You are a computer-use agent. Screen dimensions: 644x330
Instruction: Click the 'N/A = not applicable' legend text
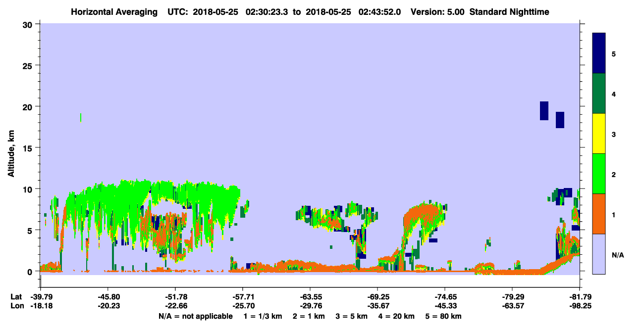coord(195,316)
